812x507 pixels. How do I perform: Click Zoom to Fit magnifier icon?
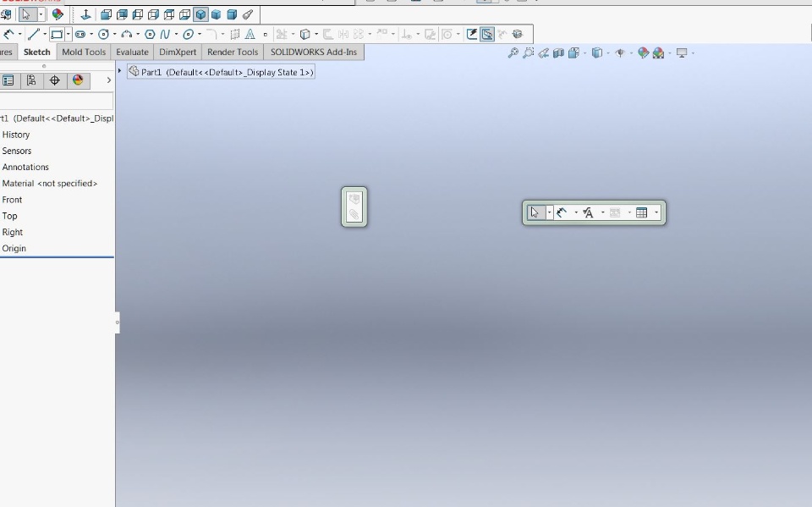tap(513, 52)
